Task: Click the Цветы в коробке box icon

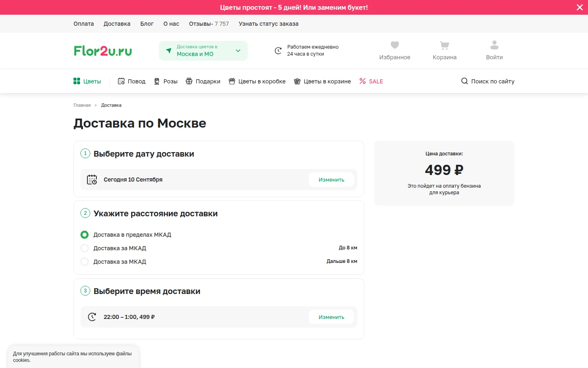Action: (232, 81)
